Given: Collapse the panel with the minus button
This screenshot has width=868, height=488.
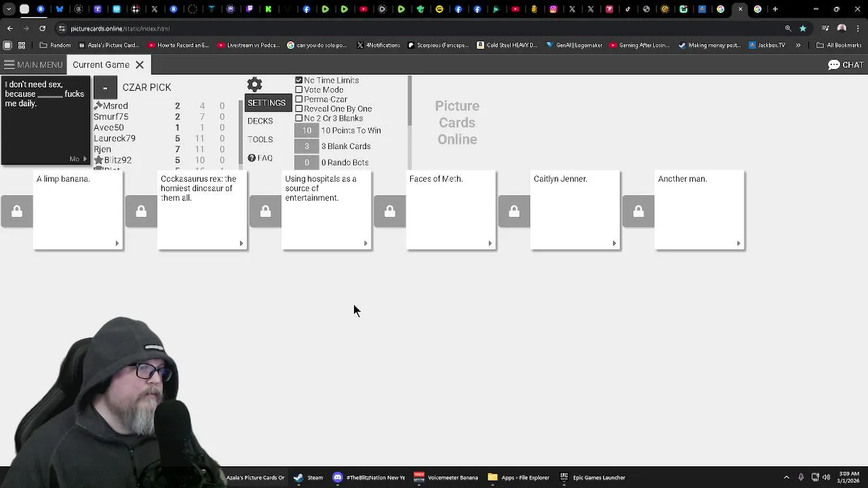Looking at the screenshot, I should coord(105,87).
